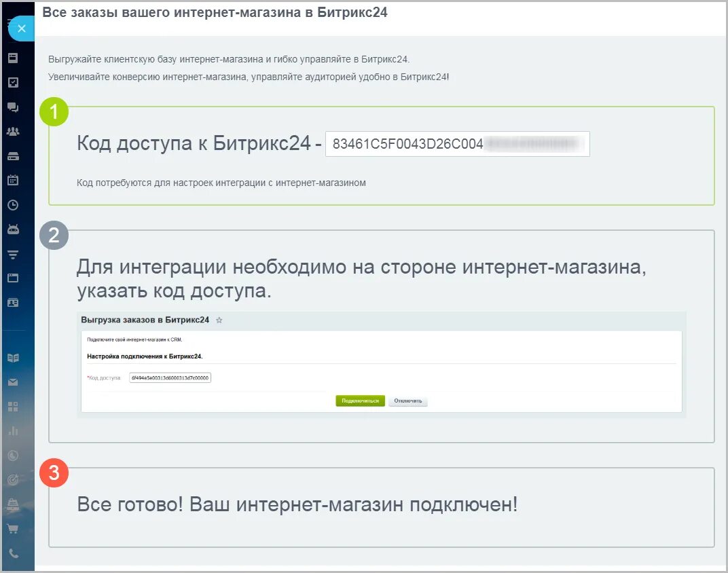Open the Drive storage sidebar icon
Screen dimensions: 728x573
13,156
